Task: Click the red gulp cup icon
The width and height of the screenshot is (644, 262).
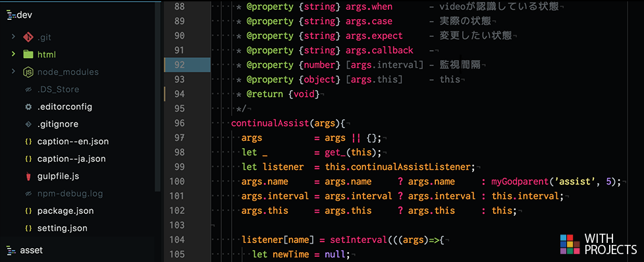Action: pos(28,176)
